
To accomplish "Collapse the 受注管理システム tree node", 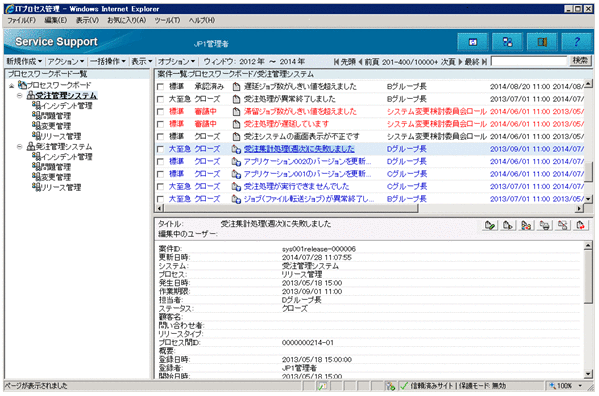I will coord(19,95).
